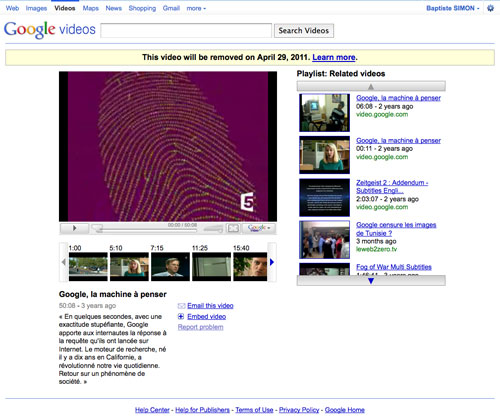Switch to the Web tab
Image resolution: width=500 pixels, height=420 pixels.
pos(12,8)
